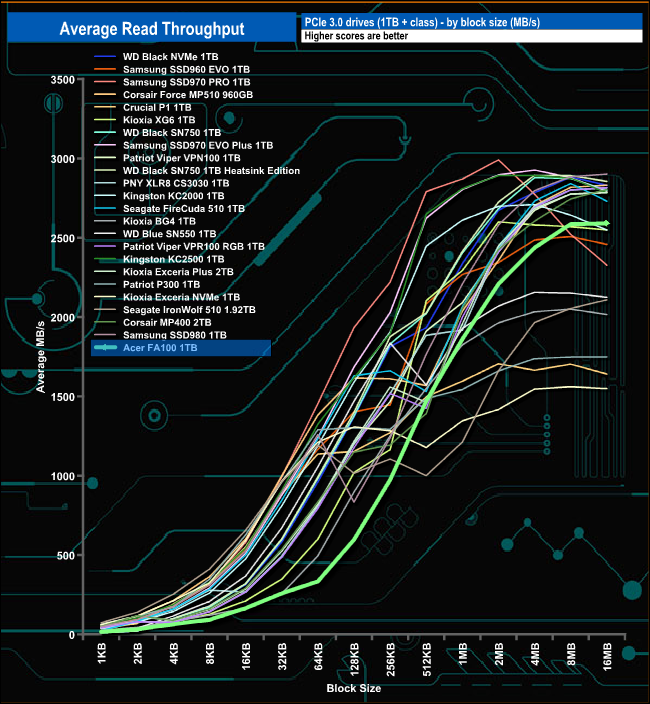Click the 64KB block size label
Image resolution: width=650 pixels, height=704 pixels.
click(318, 656)
